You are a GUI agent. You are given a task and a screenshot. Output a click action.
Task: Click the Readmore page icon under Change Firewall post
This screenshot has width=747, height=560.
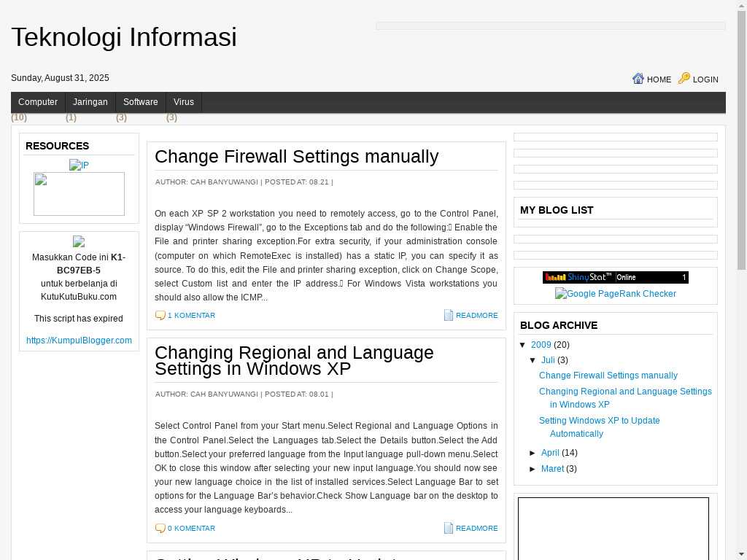[449, 315]
